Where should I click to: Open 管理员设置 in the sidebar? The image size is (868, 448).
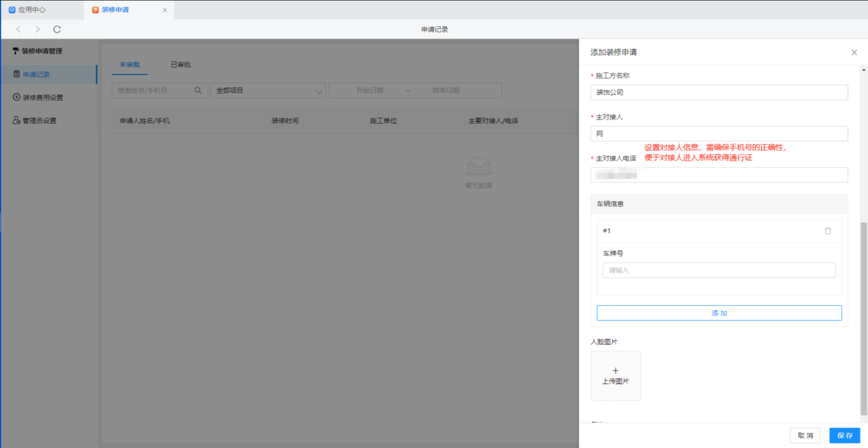[39, 121]
